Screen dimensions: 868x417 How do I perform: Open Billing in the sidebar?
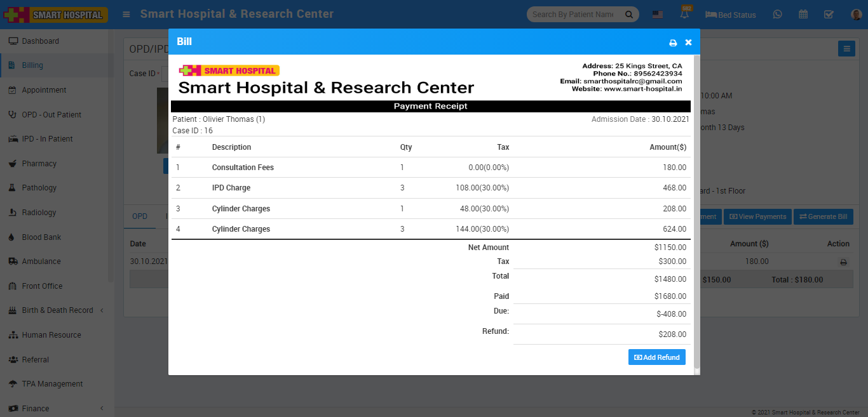tap(32, 65)
